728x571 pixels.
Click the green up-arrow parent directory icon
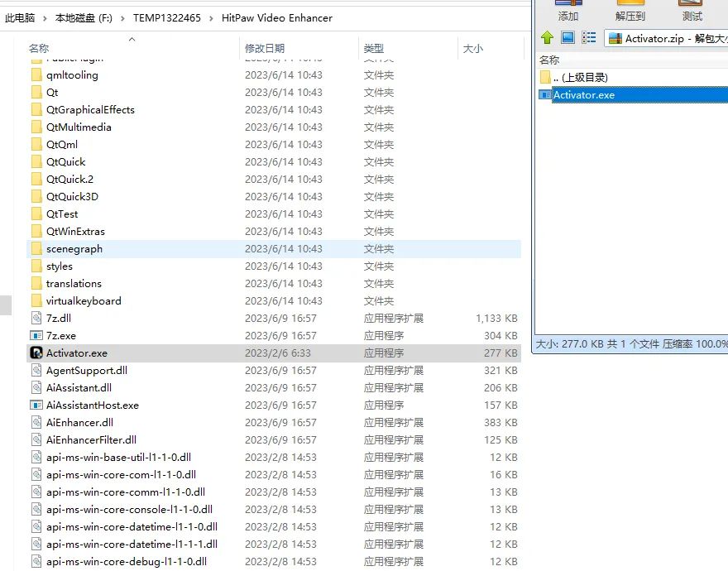547,37
